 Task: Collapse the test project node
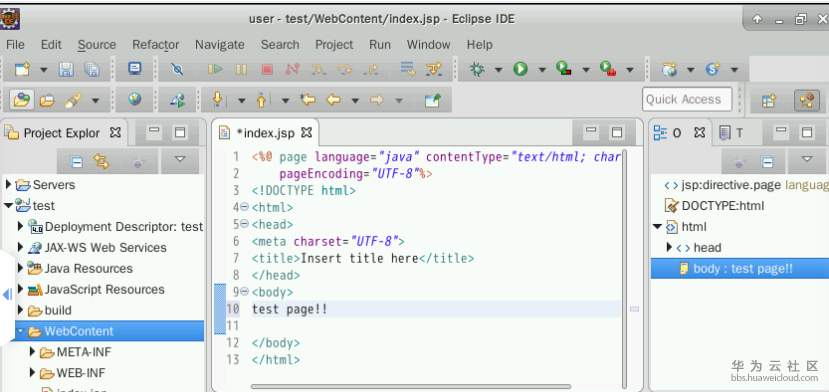point(8,205)
